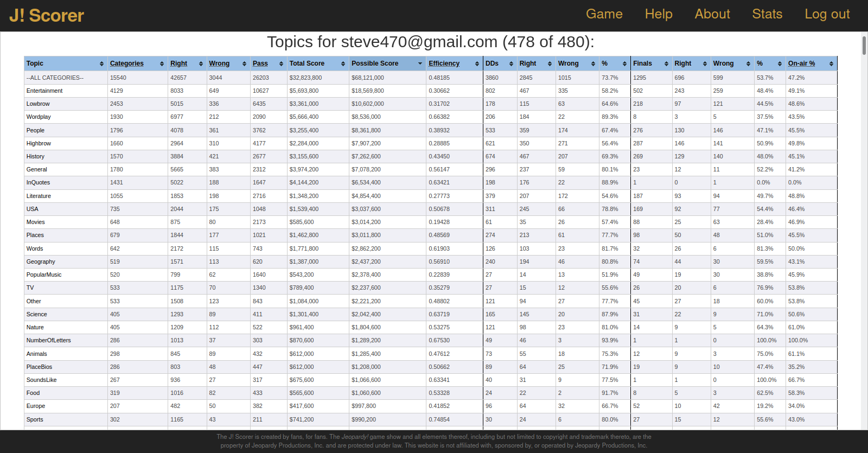Viewport: 868px width, 453px height.
Task: Click the sort arrows icon beside Efficiency
Action: (x=477, y=64)
